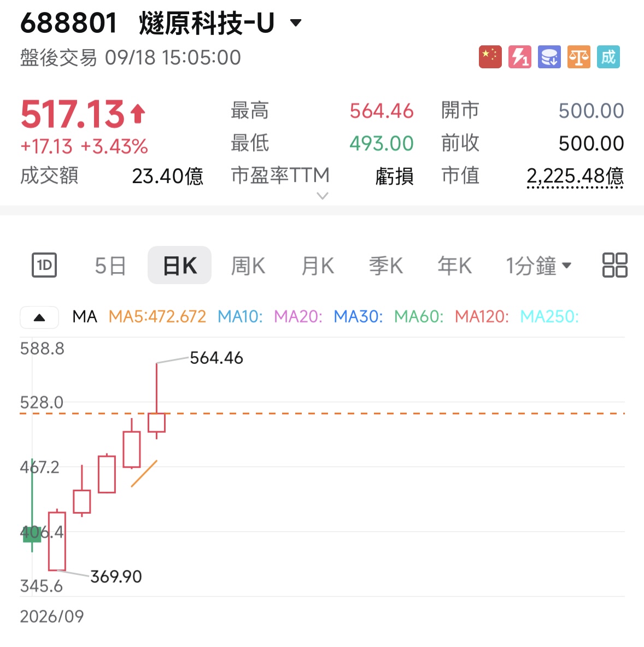Tap the MA120 indicator label

coord(482,317)
